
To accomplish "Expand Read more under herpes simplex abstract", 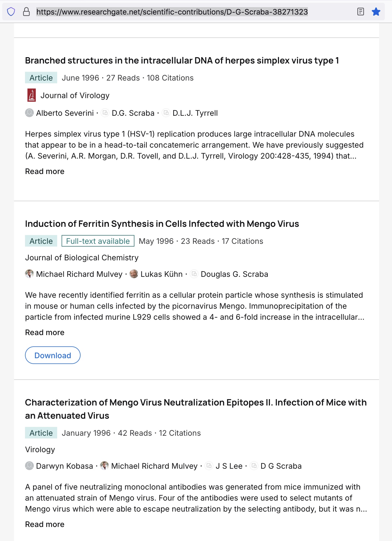I will tap(45, 171).
